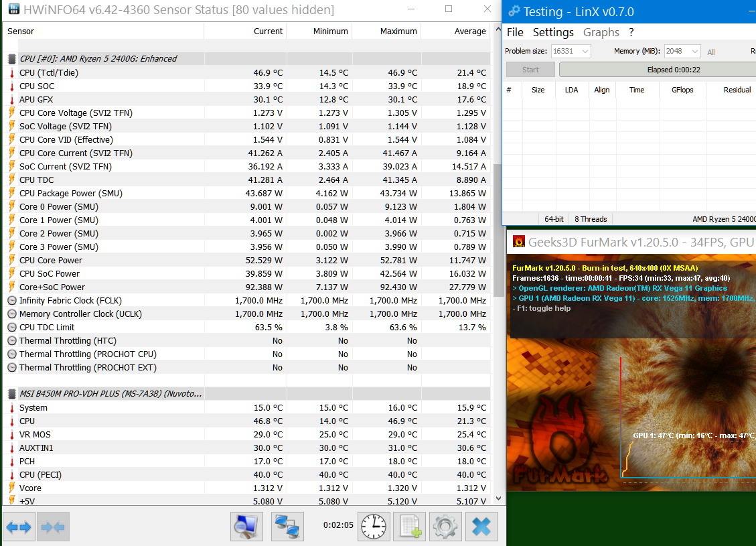Select the CPU TDC sensor row
The width and height of the screenshot is (756, 546).
click(247, 180)
